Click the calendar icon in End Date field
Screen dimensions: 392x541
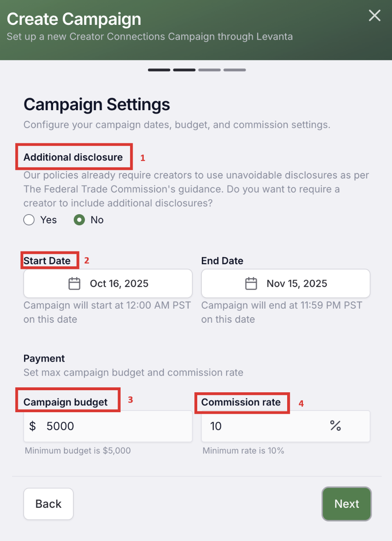[x=251, y=284]
